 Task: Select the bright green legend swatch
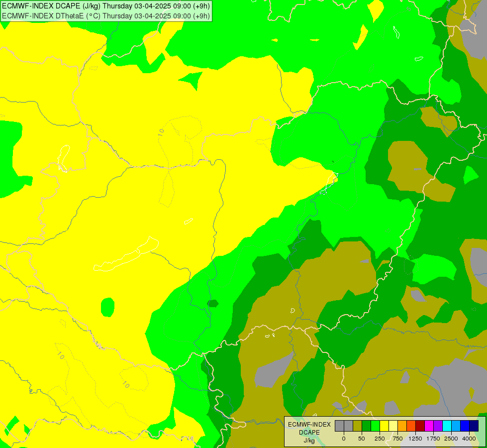(x=376, y=426)
